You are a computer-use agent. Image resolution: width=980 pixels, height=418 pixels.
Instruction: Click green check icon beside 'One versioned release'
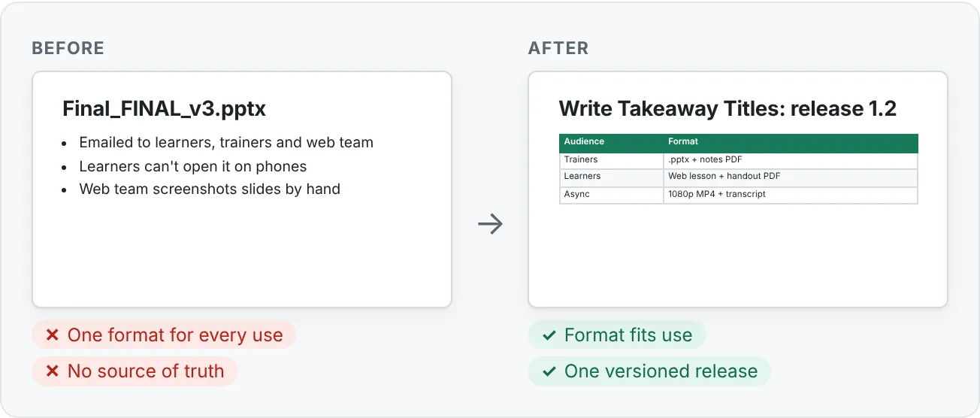(x=549, y=371)
